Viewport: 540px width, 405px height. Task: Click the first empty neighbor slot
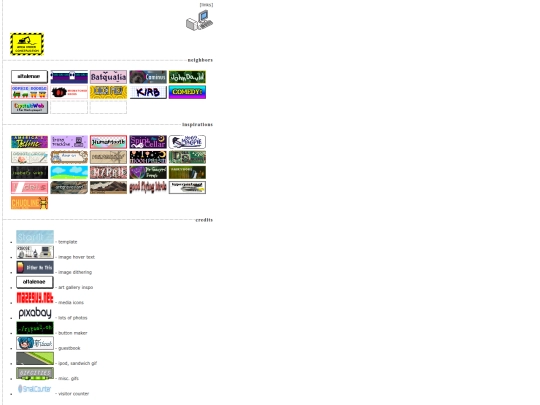pos(69,107)
